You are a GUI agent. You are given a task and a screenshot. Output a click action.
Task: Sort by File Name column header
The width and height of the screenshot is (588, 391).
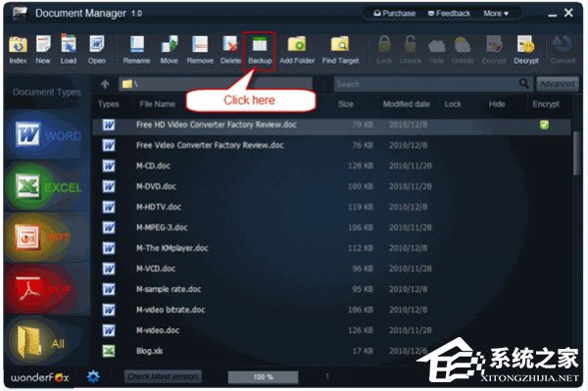[x=157, y=104]
